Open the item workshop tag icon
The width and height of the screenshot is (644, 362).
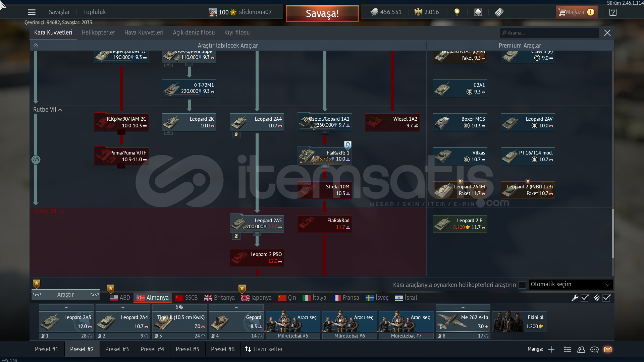click(x=499, y=12)
